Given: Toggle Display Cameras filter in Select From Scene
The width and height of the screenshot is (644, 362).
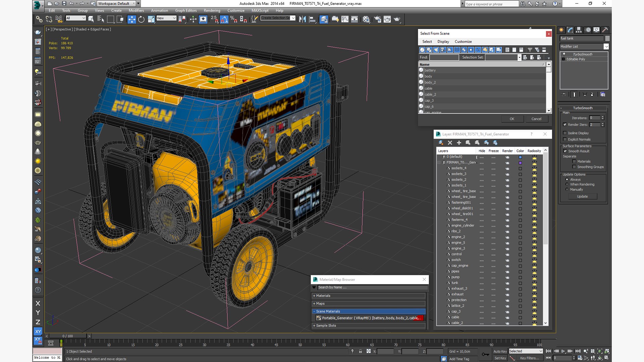Looking at the screenshot, I should [x=443, y=50].
